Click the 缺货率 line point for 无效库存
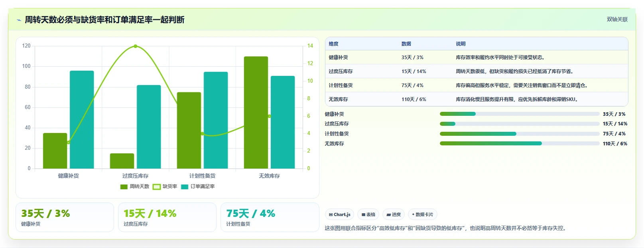 click(x=269, y=116)
